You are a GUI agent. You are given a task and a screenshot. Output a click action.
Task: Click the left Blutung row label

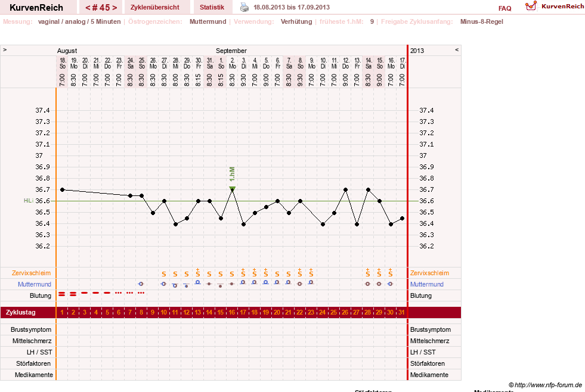[41, 295]
